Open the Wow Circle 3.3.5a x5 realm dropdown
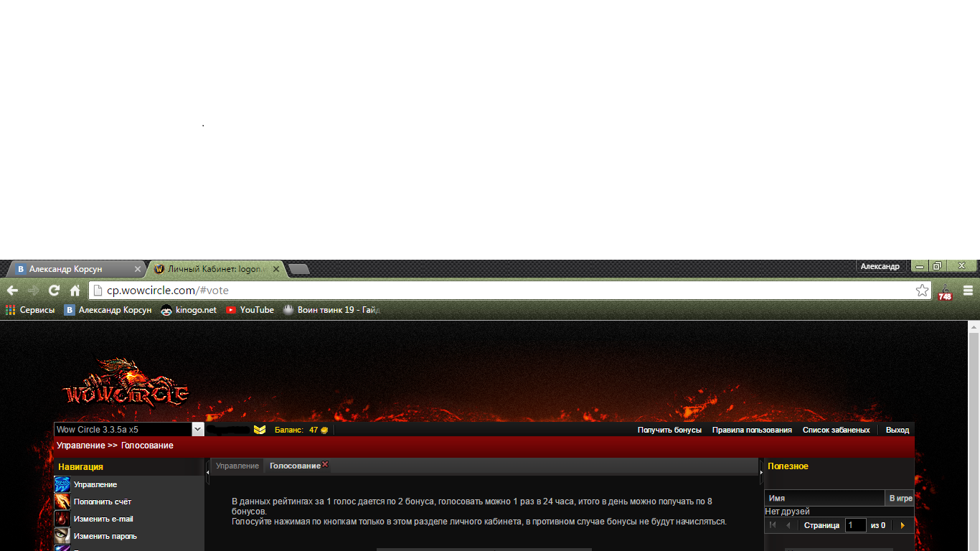980x551 pixels. [x=198, y=430]
